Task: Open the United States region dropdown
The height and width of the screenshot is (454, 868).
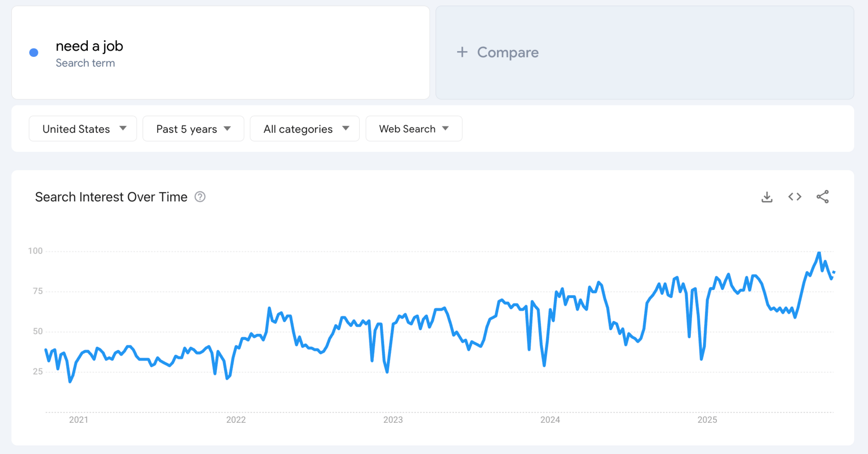Action: pos(83,129)
